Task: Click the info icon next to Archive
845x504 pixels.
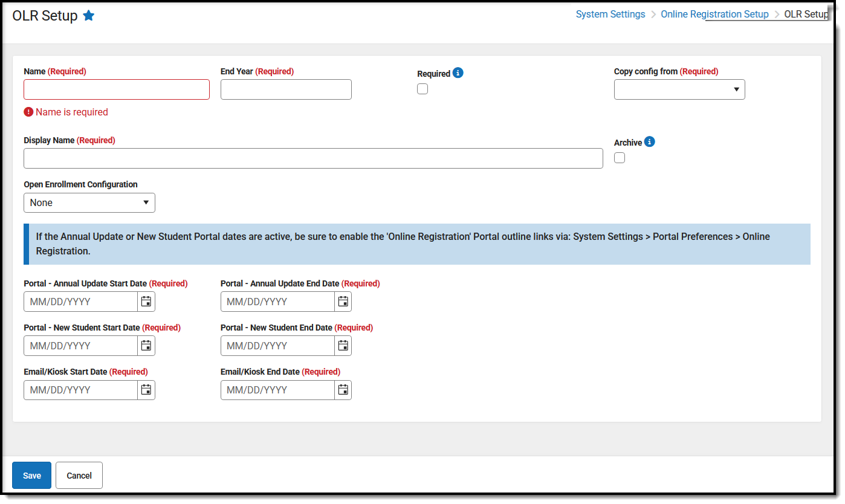Action: [x=649, y=141]
